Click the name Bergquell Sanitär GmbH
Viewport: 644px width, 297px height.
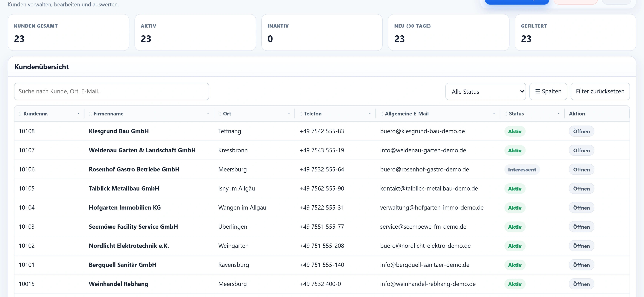(x=123, y=265)
